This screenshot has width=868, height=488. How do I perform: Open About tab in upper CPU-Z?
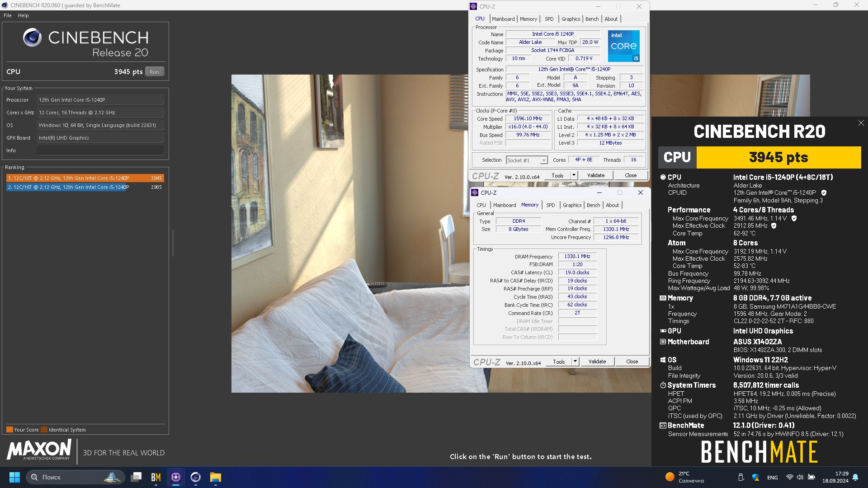click(611, 19)
